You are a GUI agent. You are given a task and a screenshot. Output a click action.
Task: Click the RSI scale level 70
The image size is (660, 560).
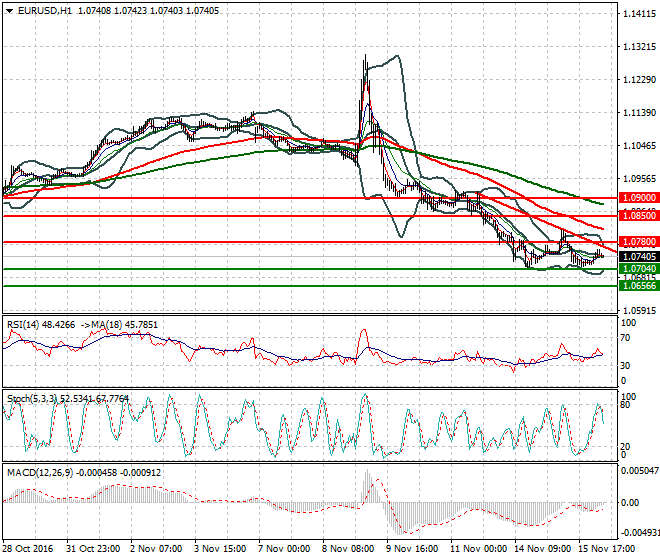(625, 338)
